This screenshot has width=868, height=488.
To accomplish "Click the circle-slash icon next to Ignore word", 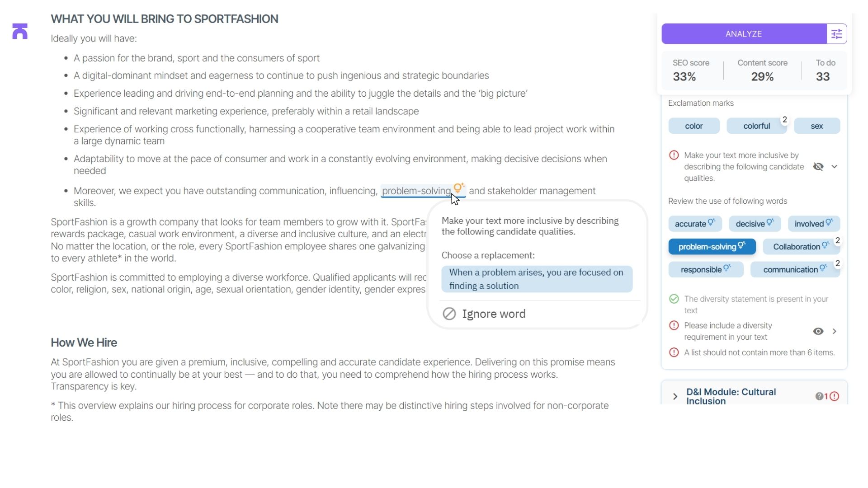I will (449, 314).
